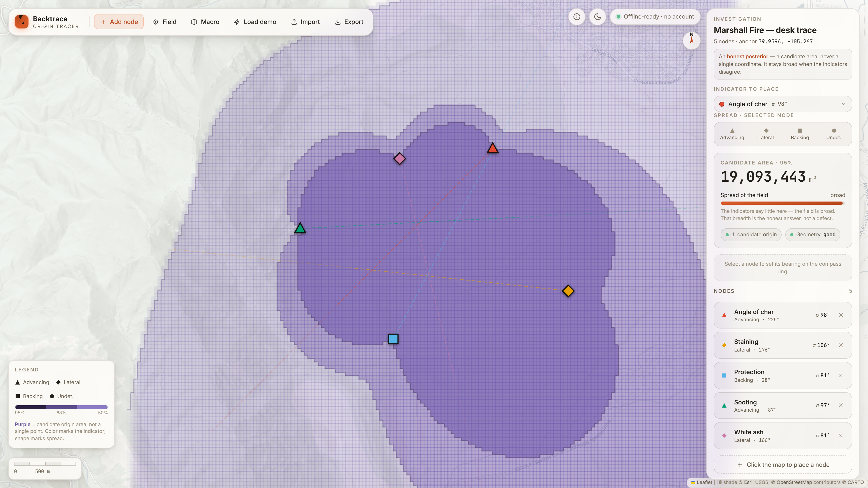Click the Offline-ready no account status pill
Screen dimensions: 868x488
pos(655,17)
